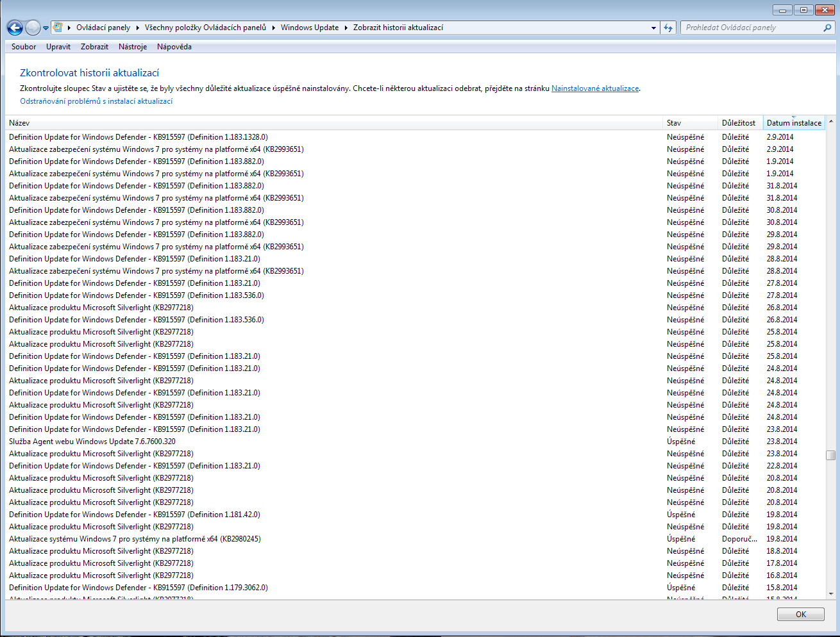Screen dimensions: 840x637
Task: Click the Zkontrolovat historii aktualizací heading
Action: click(89, 73)
